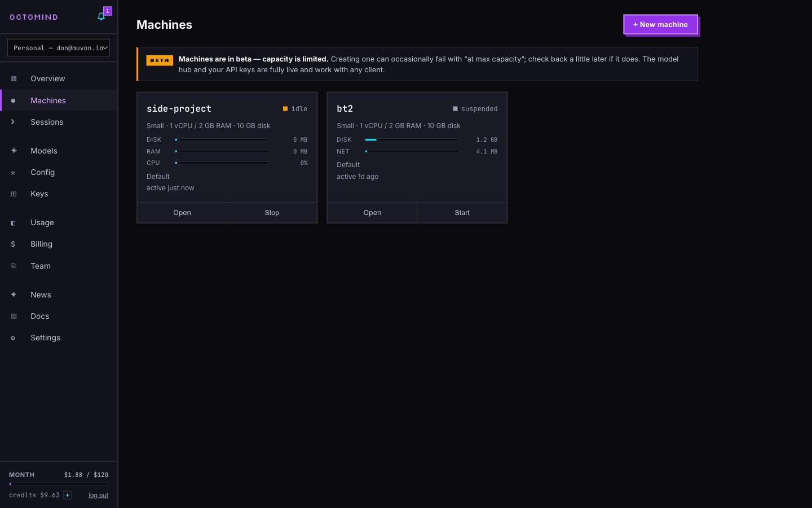Navigate to Models
Image resolution: width=812 pixels, height=508 pixels.
tap(59, 151)
